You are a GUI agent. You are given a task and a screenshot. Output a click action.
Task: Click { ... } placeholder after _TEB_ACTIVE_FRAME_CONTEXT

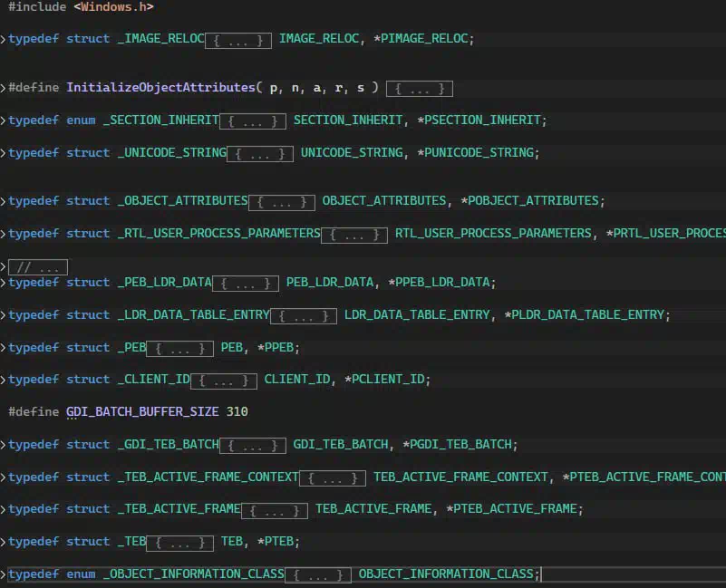[333, 478]
